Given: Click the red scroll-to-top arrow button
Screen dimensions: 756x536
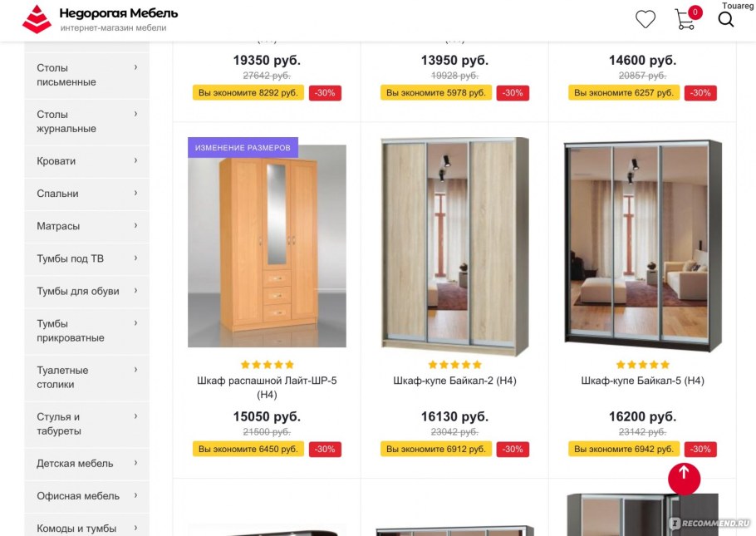Looking at the screenshot, I should click(x=684, y=479).
